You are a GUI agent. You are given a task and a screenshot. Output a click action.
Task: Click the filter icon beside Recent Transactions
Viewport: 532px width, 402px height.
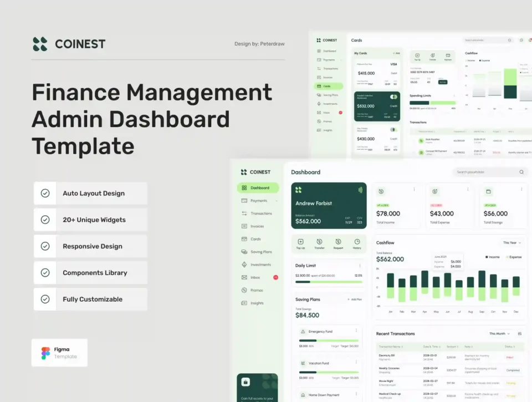tap(519, 334)
